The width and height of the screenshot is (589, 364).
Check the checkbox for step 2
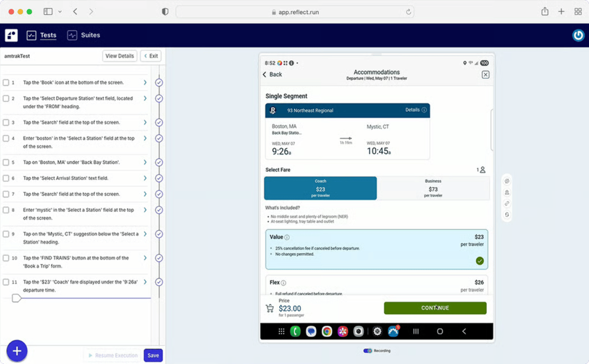(x=6, y=99)
